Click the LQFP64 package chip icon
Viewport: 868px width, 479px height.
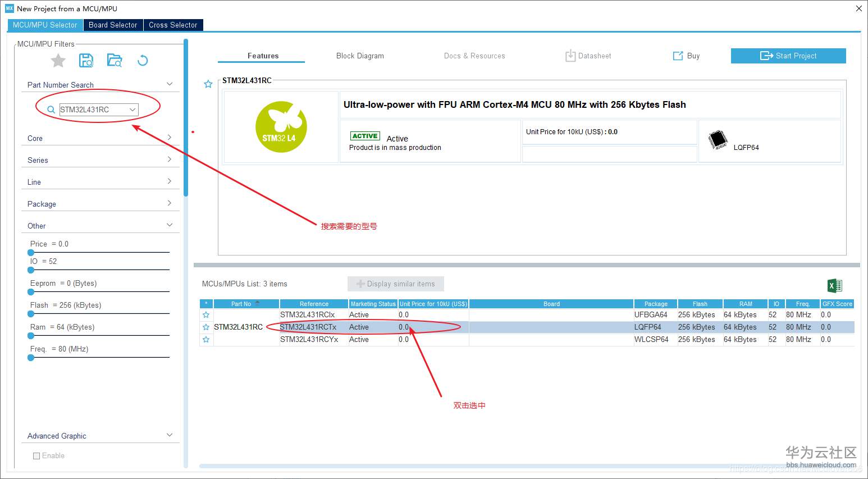(x=718, y=140)
